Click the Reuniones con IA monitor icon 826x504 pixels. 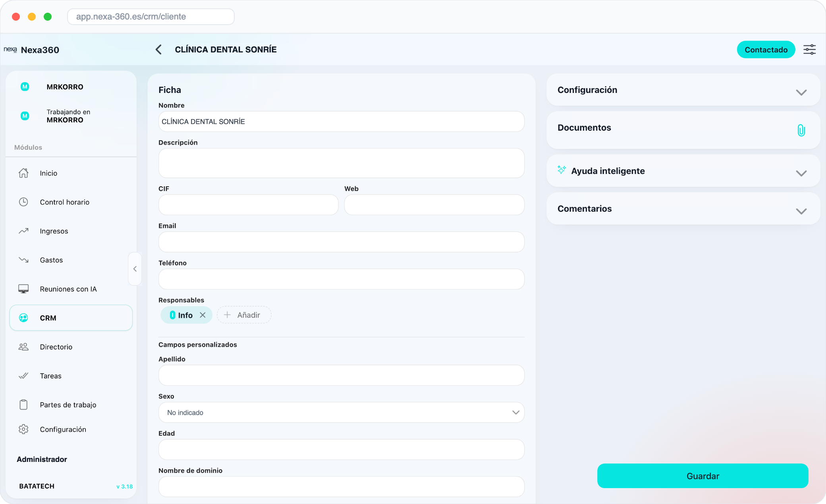coord(23,289)
